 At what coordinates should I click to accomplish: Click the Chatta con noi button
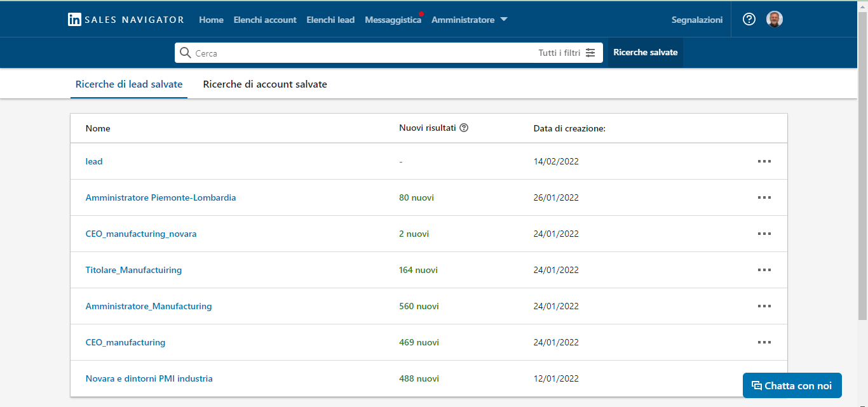(792, 385)
